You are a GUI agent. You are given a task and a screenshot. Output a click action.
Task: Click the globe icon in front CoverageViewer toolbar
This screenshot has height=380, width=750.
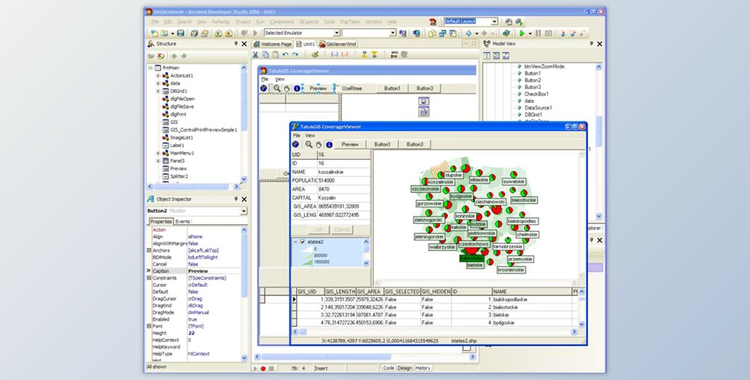click(x=296, y=144)
